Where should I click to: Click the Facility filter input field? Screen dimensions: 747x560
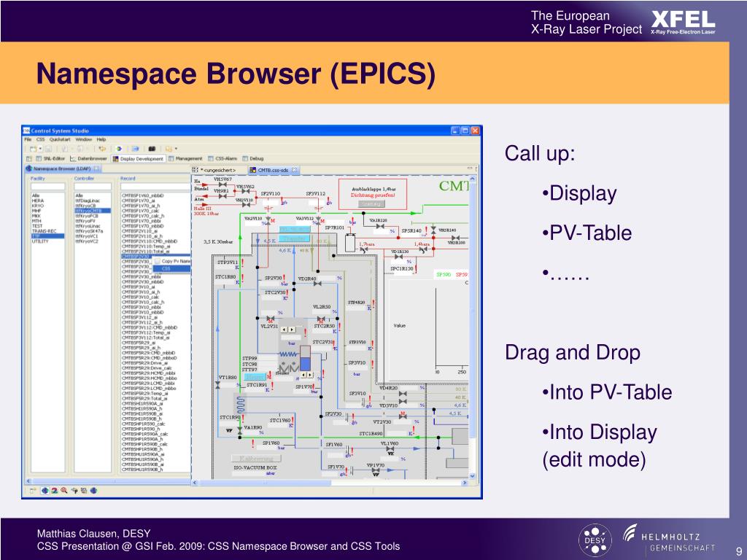pos(47,186)
